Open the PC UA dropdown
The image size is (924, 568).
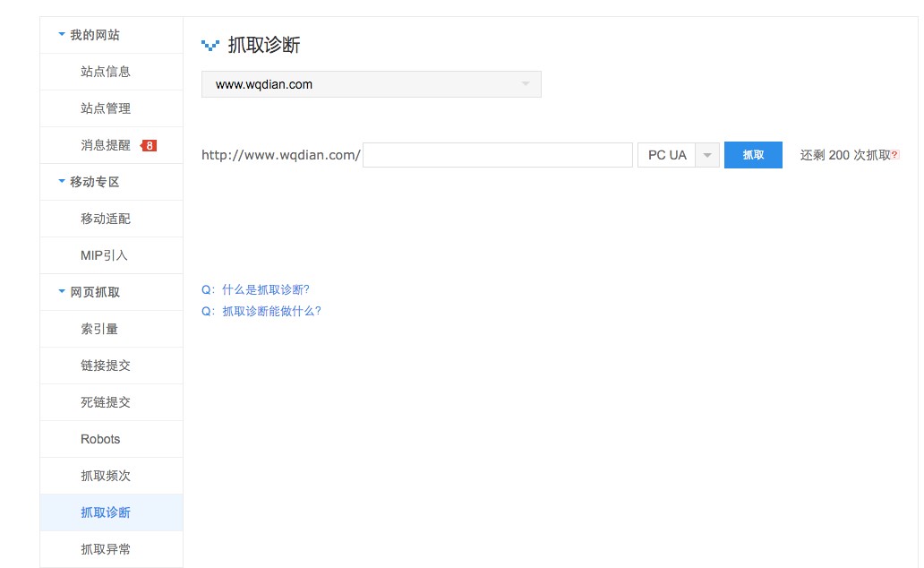point(706,154)
